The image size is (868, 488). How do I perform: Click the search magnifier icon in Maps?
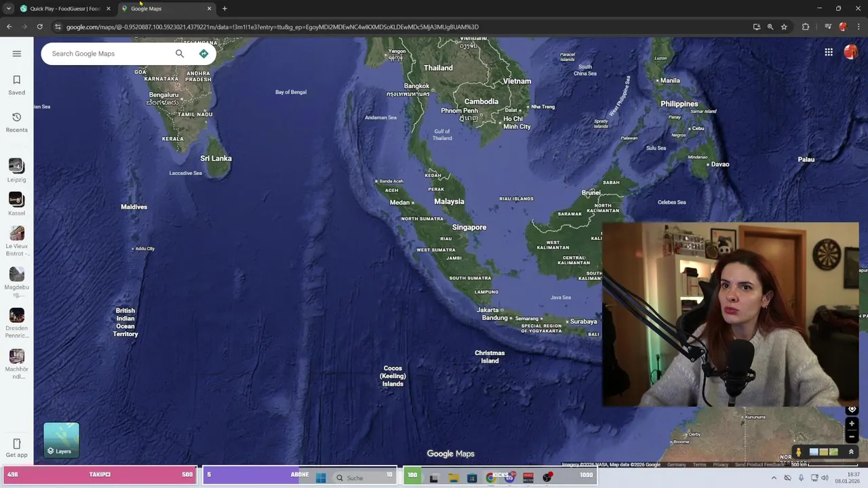click(180, 54)
